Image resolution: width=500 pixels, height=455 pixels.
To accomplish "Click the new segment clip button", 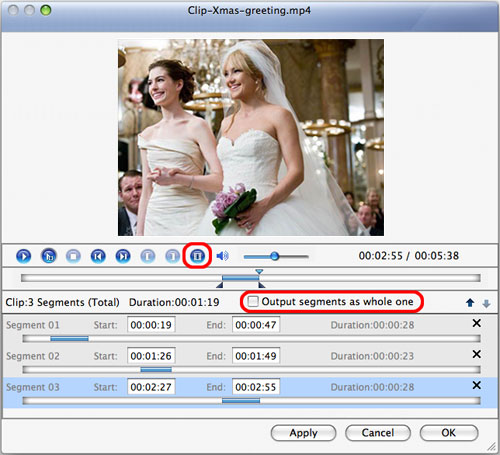I will point(197,256).
